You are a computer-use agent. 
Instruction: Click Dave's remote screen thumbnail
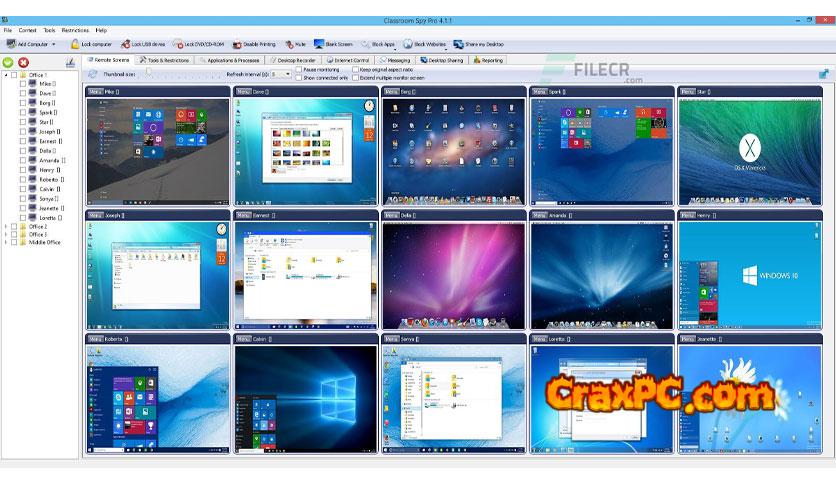(x=306, y=151)
